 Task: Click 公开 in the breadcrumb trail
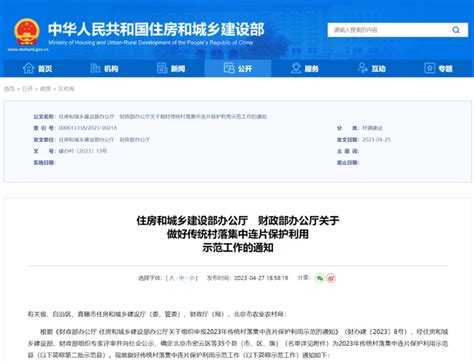(x=27, y=89)
